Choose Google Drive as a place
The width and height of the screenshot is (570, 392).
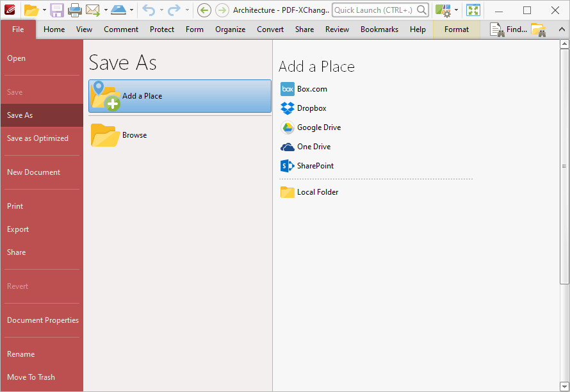[x=318, y=127]
